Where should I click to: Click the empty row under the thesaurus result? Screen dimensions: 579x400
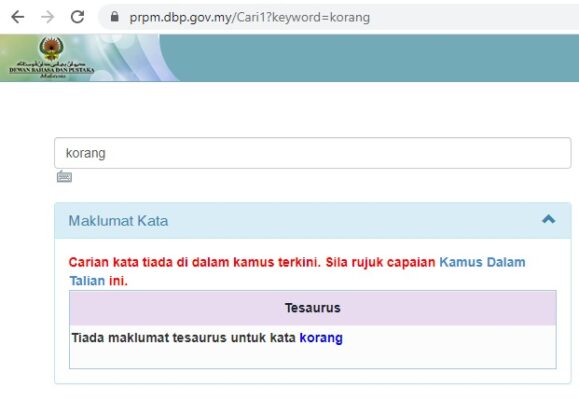pyautogui.click(x=312, y=358)
